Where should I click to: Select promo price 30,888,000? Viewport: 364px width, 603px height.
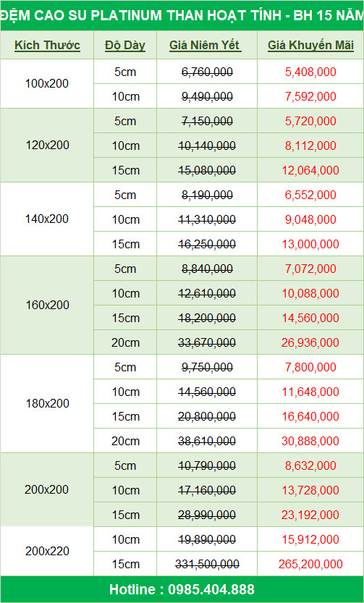tap(310, 441)
